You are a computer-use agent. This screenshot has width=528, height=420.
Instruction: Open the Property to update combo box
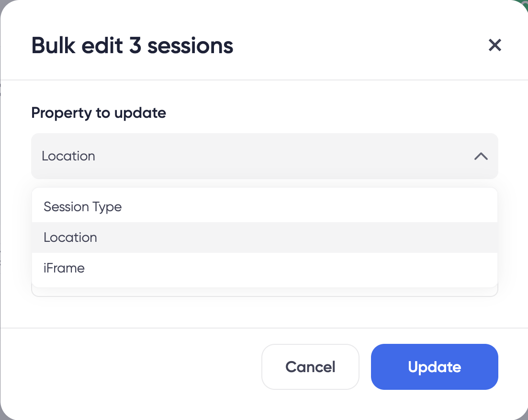(265, 156)
